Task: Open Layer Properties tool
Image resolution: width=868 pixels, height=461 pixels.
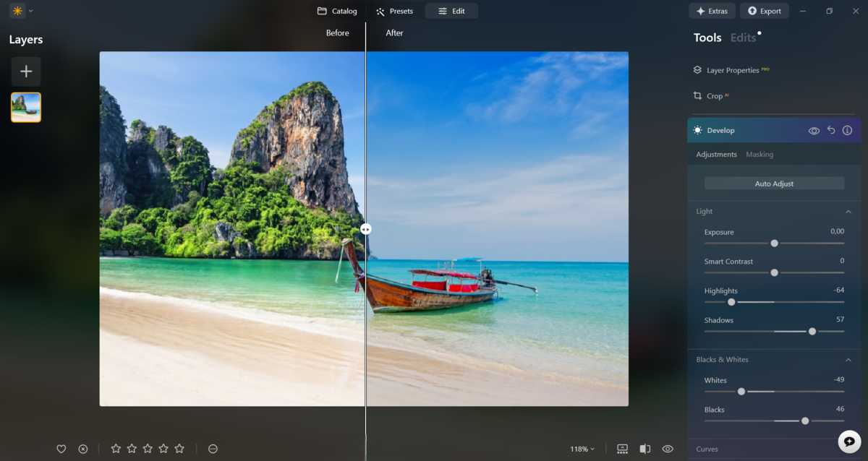Action: tap(731, 70)
